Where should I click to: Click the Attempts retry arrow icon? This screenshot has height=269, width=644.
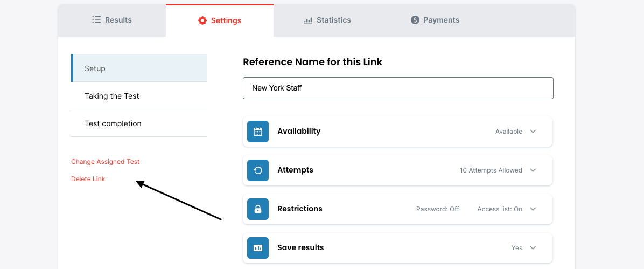[258, 170]
